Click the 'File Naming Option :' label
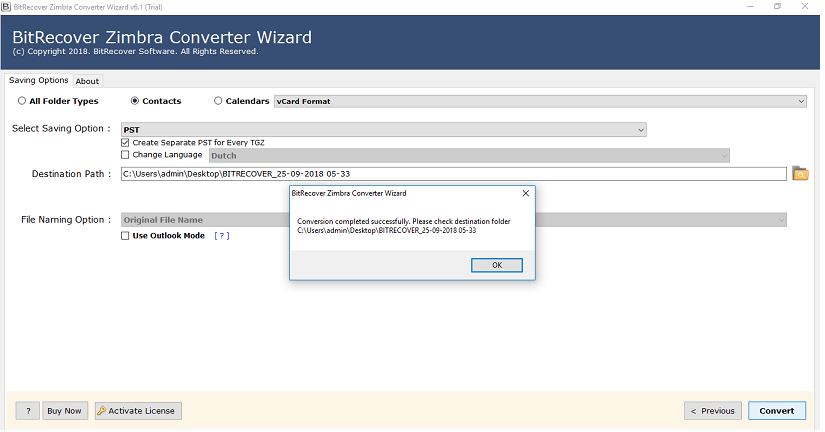 pos(66,219)
